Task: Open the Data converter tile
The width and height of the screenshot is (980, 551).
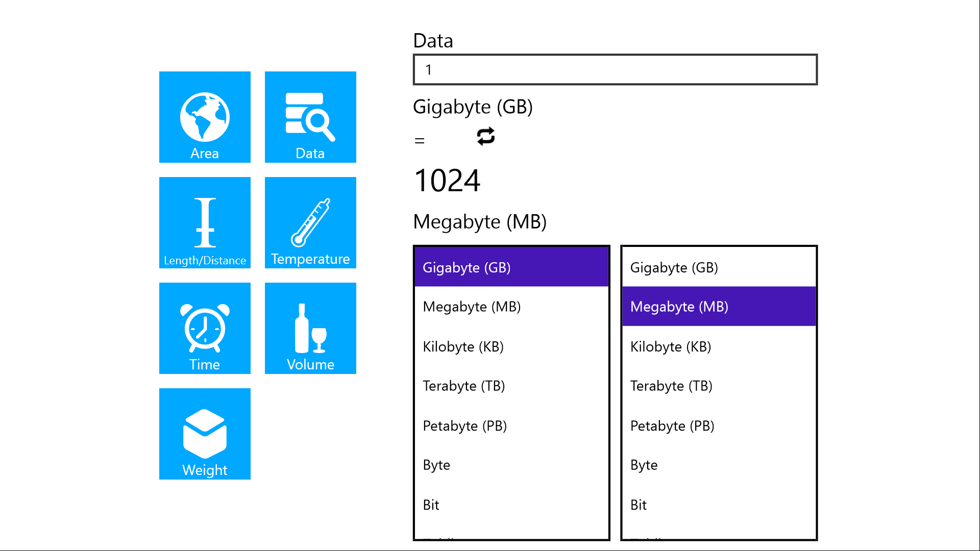Action: pos(310,117)
